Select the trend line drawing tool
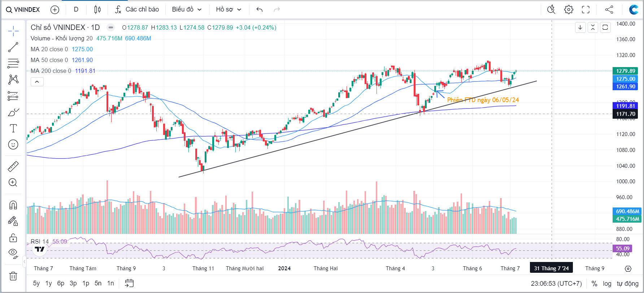 (13, 47)
